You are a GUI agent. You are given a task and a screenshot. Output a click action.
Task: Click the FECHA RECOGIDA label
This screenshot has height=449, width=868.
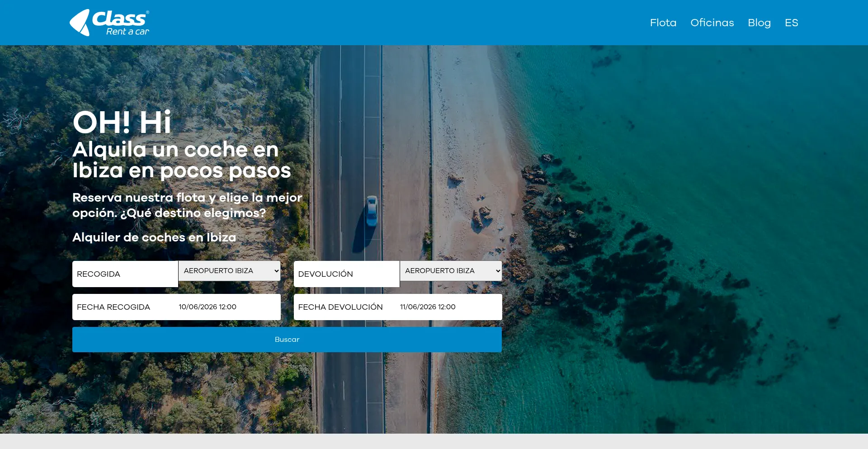tap(113, 307)
